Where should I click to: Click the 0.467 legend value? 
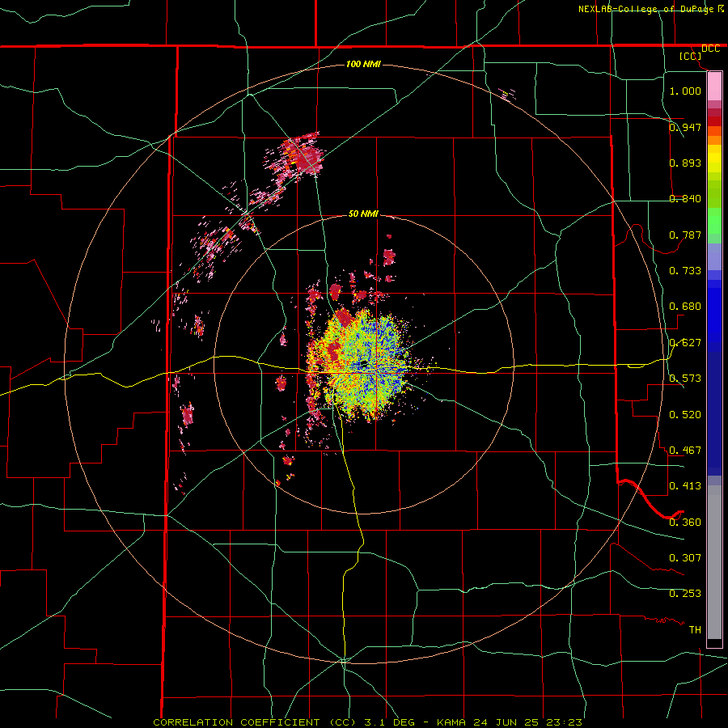(x=685, y=451)
